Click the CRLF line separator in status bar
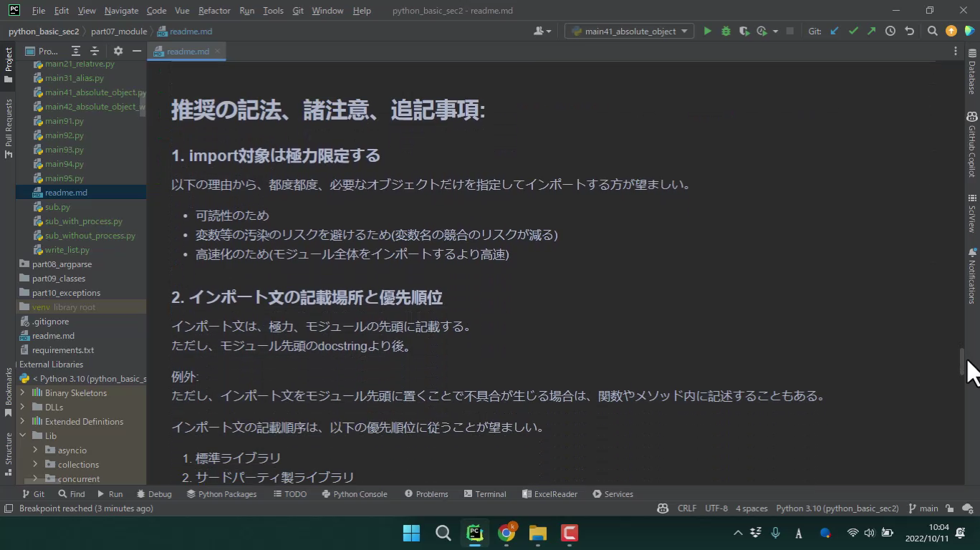This screenshot has width=980, height=550. [x=686, y=508]
